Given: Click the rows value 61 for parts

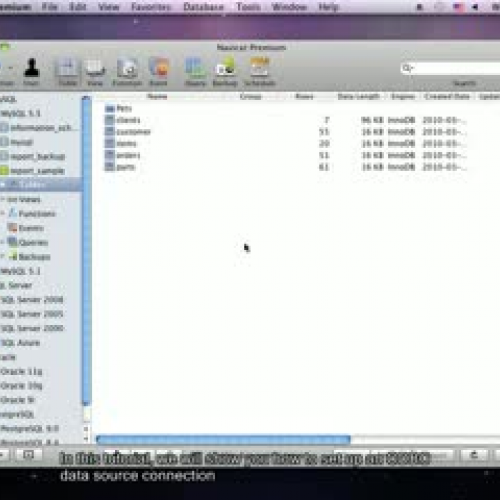Looking at the screenshot, I should click(x=324, y=167).
